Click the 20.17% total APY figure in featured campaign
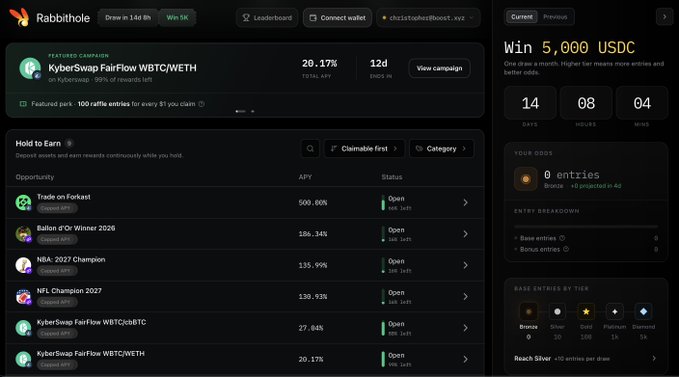Viewport: 679px width, 377px height. (x=320, y=64)
